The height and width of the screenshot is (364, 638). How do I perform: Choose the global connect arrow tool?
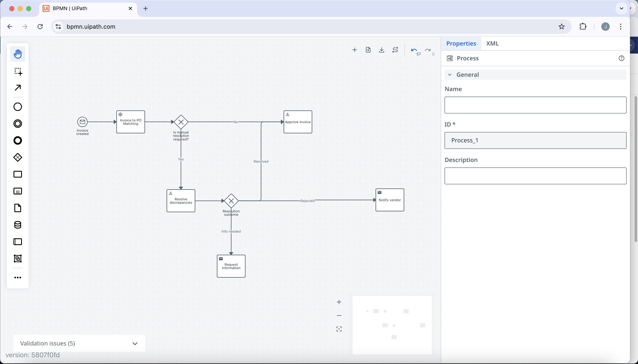click(18, 88)
